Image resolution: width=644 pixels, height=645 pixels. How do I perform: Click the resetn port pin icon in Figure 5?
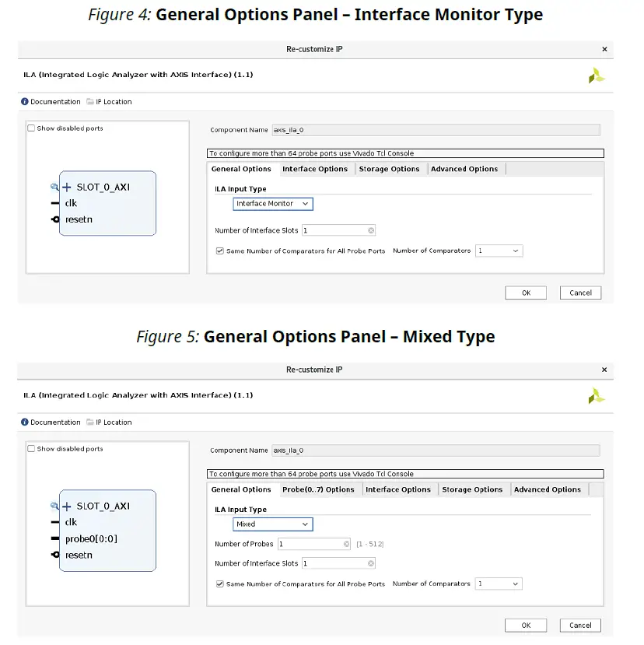pos(54,555)
